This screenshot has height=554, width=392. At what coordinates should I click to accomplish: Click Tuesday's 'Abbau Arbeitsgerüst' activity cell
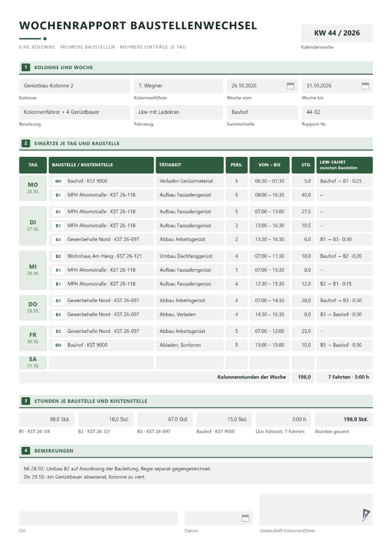pos(189,239)
